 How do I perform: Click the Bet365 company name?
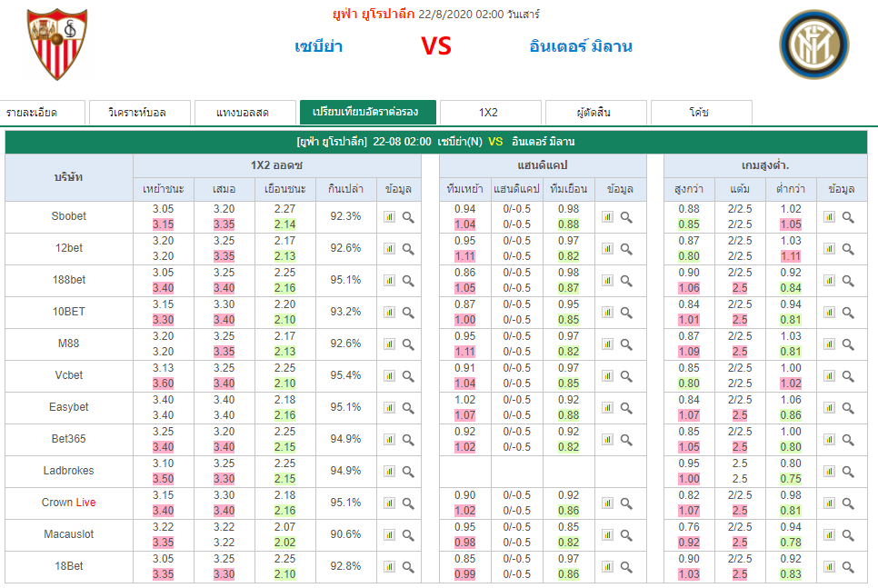click(69, 438)
